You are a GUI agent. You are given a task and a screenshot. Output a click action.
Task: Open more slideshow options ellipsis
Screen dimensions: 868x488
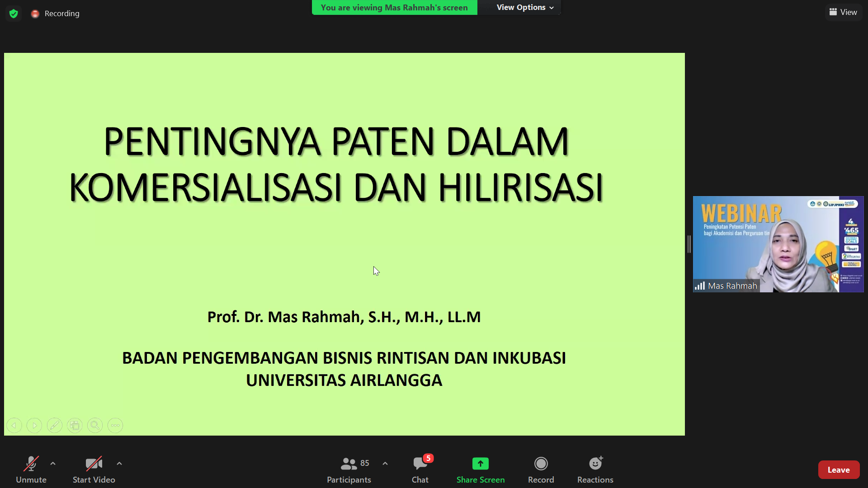point(115,425)
